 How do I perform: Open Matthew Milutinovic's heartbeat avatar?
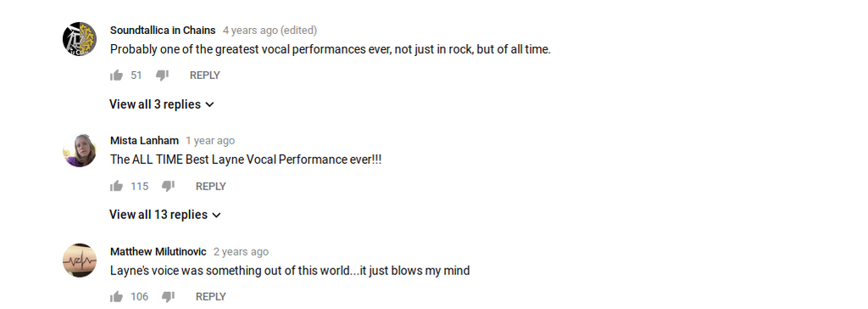coord(79,260)
